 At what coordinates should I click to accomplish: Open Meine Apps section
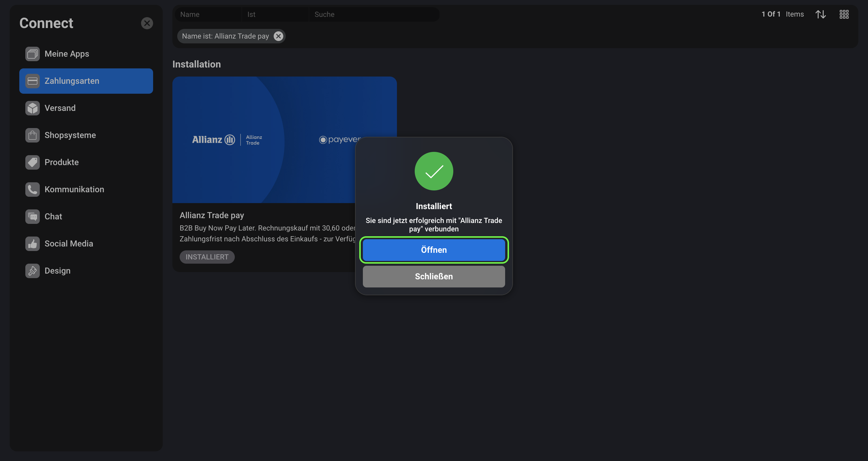[86, 54]
